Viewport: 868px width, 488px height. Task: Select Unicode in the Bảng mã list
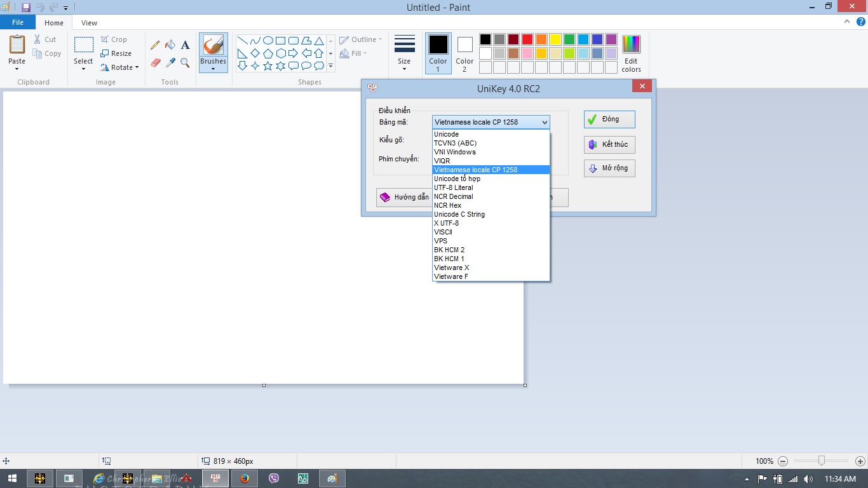pyautogui.click(x=491, y=134)
